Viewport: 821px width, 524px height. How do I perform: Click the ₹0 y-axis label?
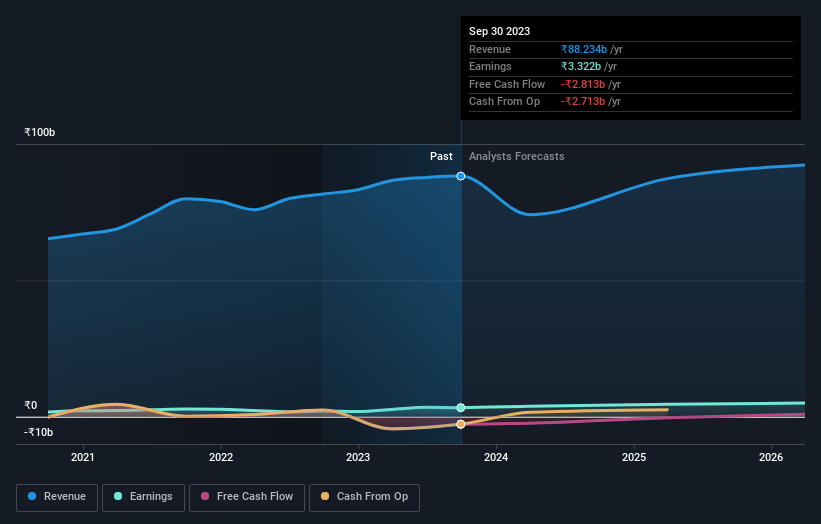click(x=30, y=405)
